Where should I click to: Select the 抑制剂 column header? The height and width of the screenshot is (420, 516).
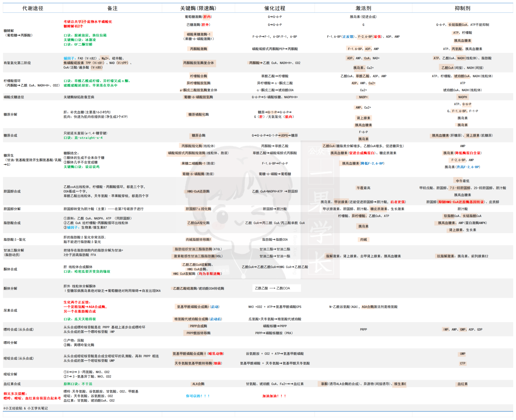tap(462, 8)
